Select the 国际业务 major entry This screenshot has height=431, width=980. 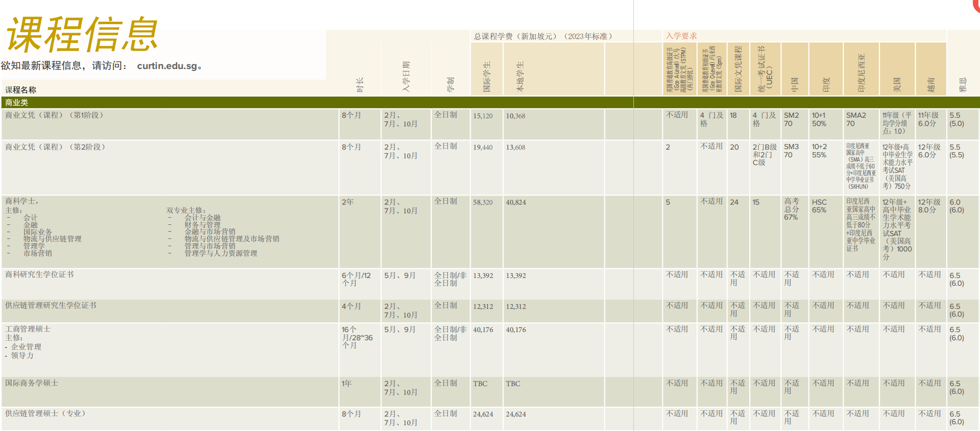click(x=38, y=232)
